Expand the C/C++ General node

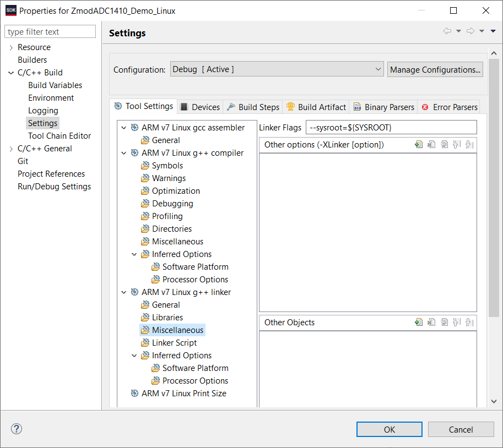point(11,149)
